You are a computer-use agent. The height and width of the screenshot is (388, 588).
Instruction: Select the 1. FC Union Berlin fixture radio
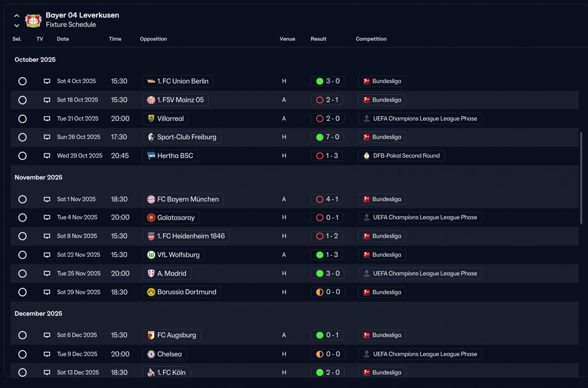coord(23,81)
